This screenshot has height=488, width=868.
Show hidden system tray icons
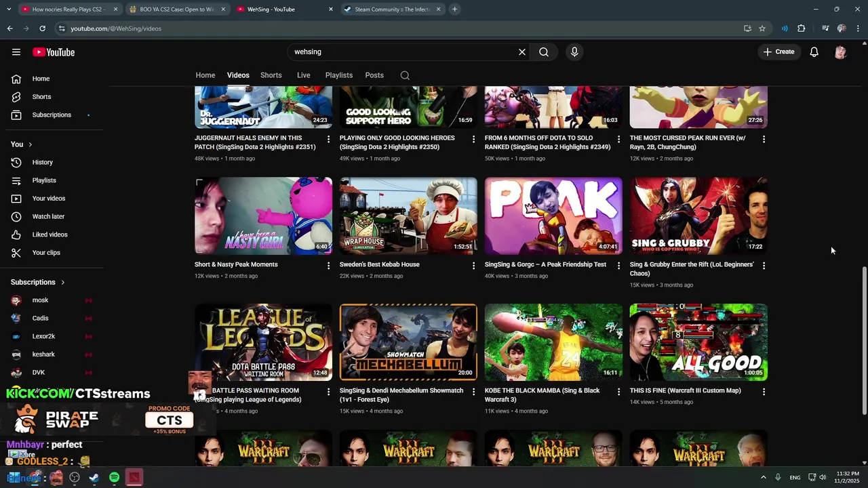[x=764, y=477]
